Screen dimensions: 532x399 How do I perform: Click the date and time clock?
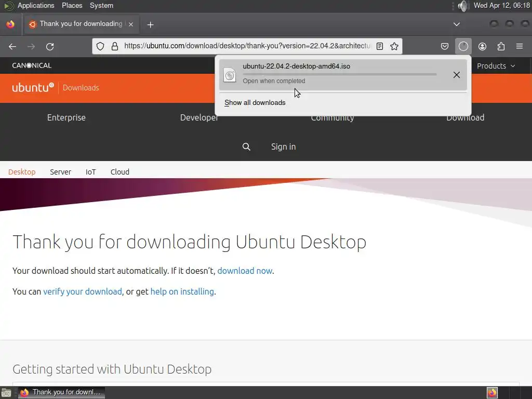click(502, 5)
